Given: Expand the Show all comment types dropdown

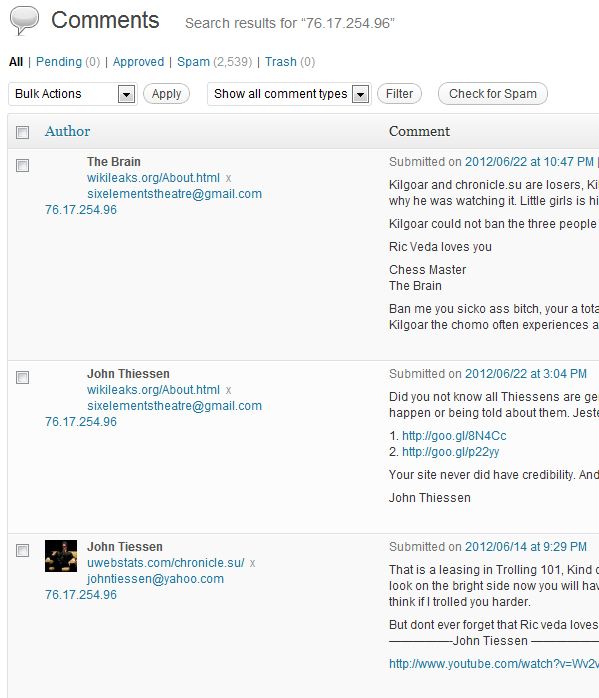Looking at the screenshot, I should click(x=289, y=94).
